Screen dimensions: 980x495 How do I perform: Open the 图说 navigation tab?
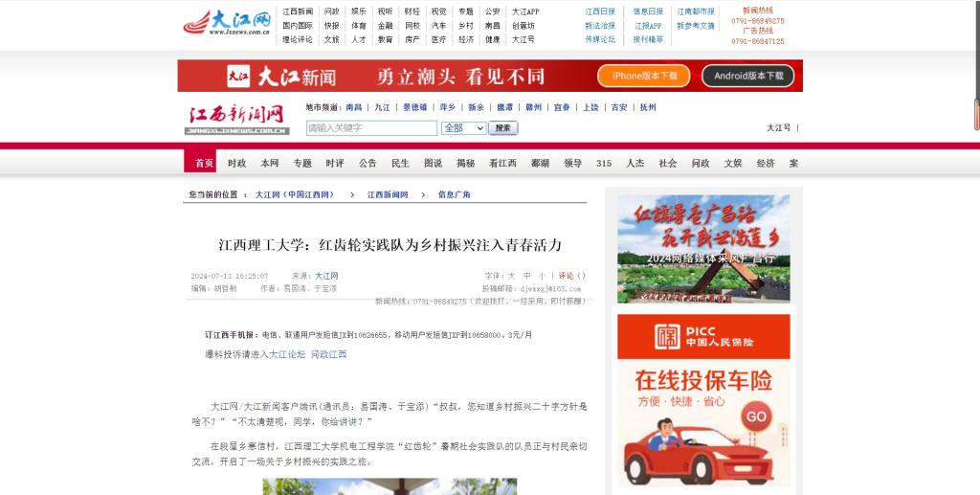[433, 164]
